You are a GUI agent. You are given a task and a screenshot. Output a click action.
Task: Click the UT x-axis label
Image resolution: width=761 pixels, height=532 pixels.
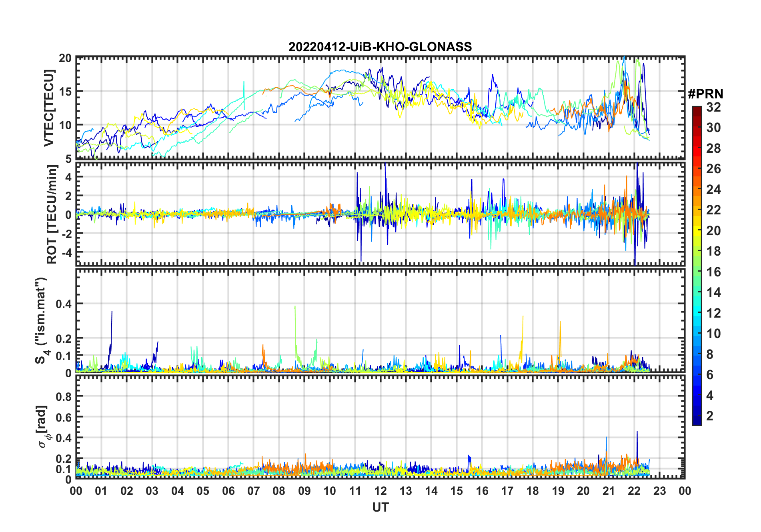380,508
